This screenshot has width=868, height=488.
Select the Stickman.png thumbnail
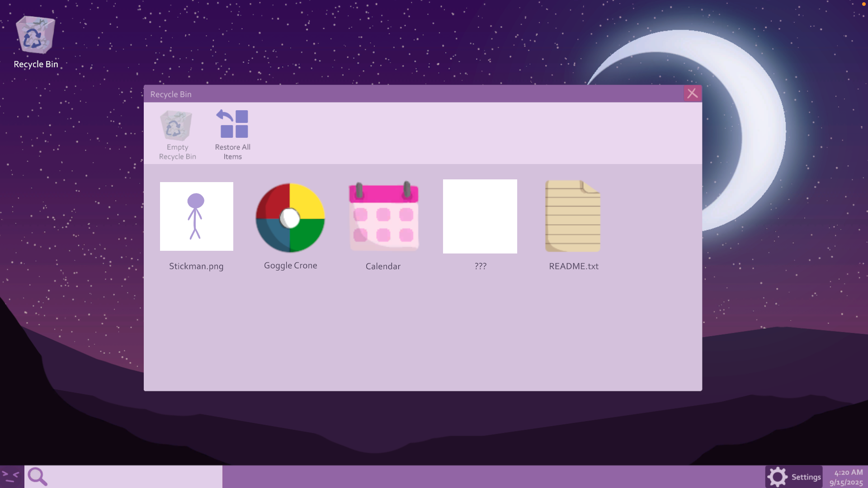tap(197, 216)
